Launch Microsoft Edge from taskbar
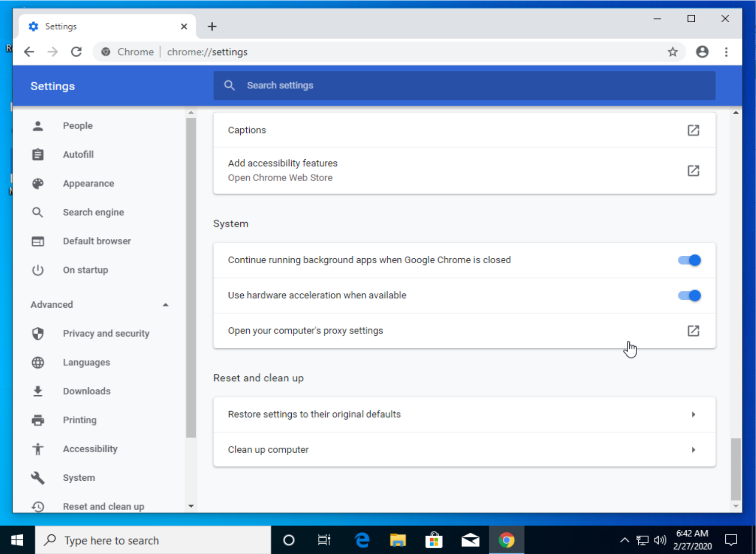The height and width of the screenshot is (554, 756). (362, 540)
